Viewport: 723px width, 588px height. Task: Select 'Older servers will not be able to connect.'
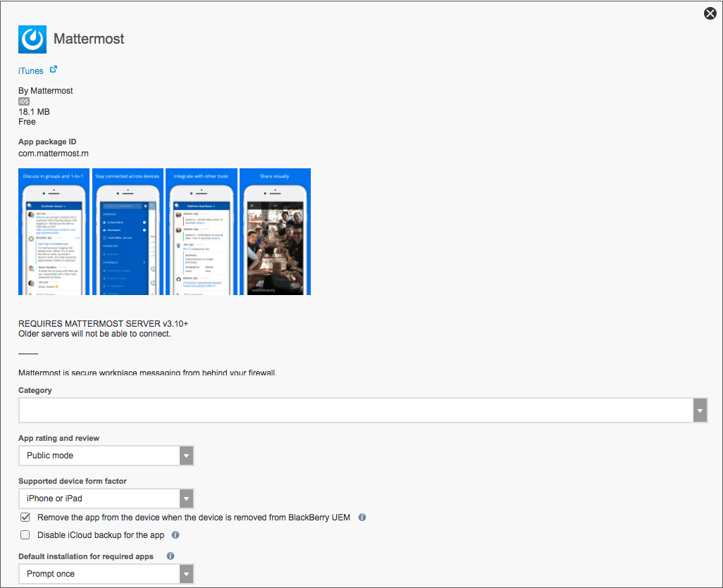[x=94, y=334]
